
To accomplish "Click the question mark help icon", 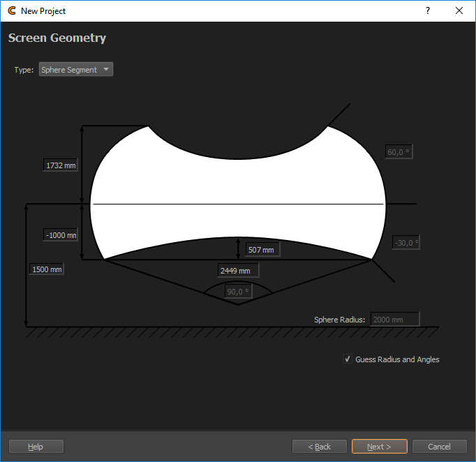I will 427,11.
